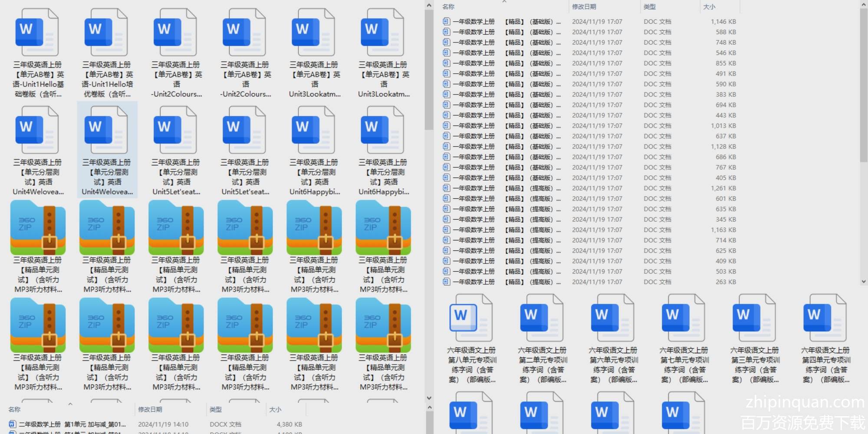Click the document icon in the 1,163 KB row
The height and width of the screenshot is (434, 868).
(446, 230)
